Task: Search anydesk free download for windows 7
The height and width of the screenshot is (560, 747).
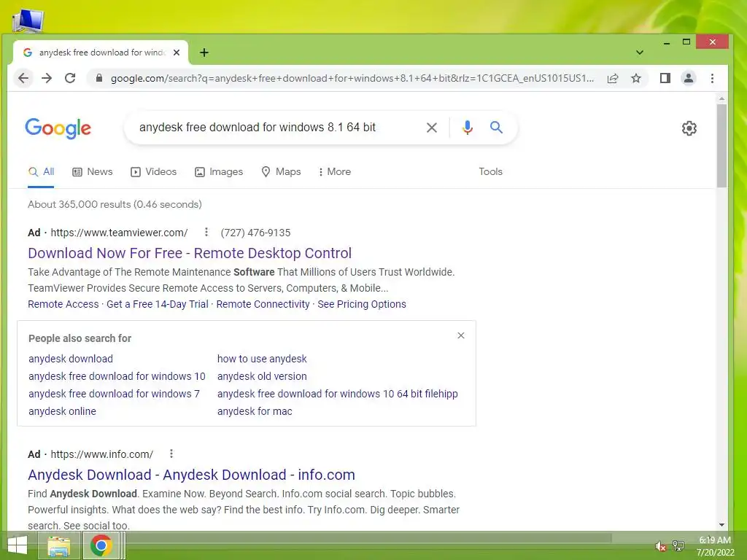Action: coord(114,394)
